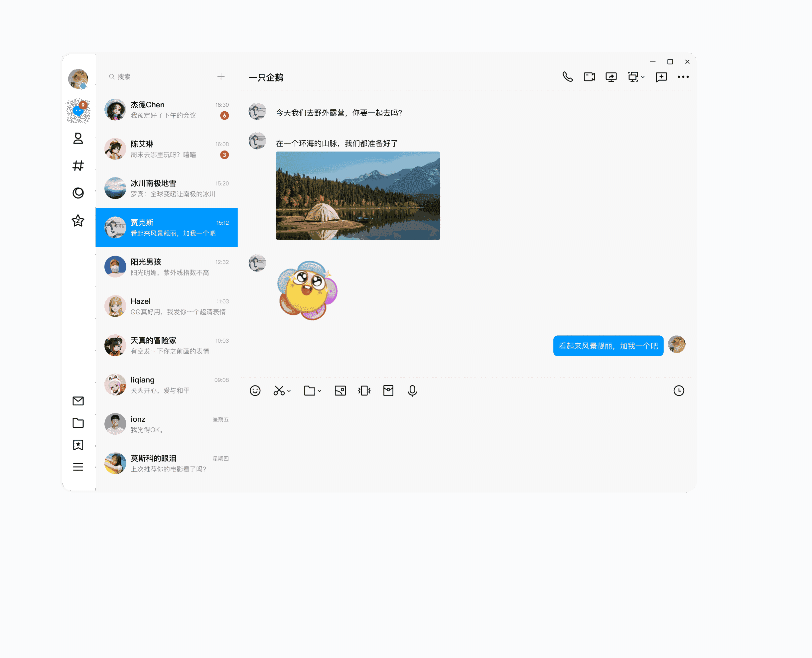Start a video call
The height and width of the screenshot is (658, 812).
[589, 77]
